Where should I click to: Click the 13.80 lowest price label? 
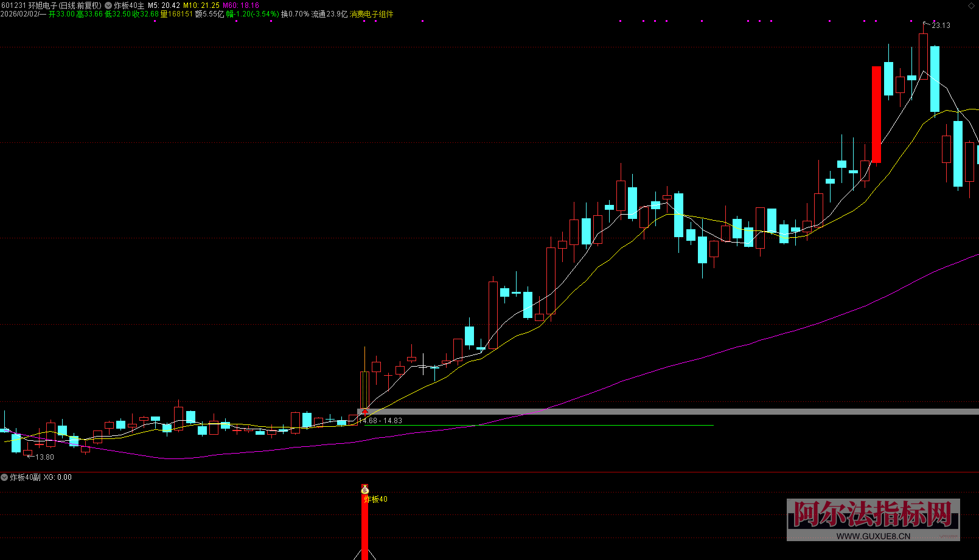point(44,457)
